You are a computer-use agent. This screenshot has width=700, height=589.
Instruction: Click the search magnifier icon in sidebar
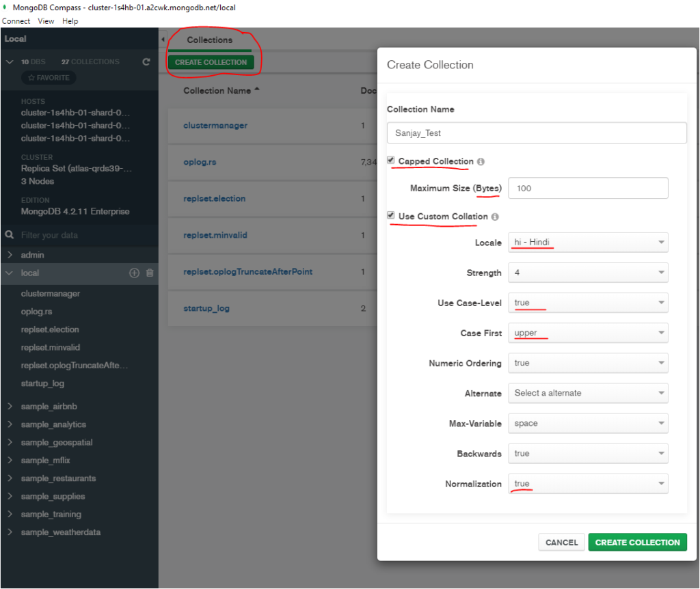(x=9, y=234)
